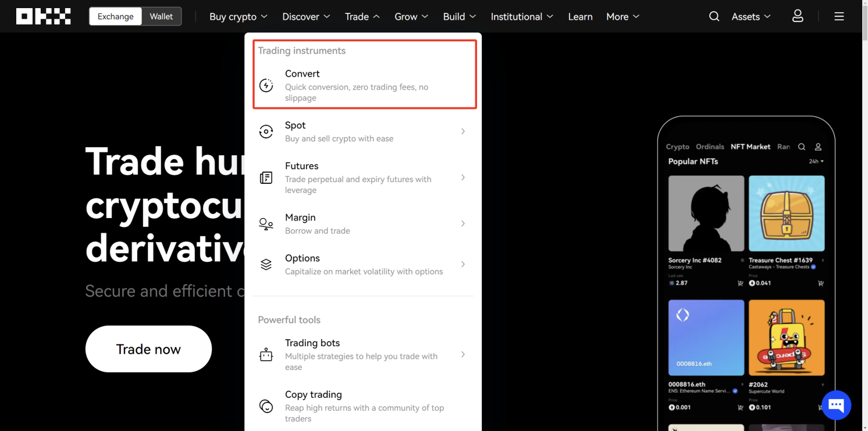
Task: Open the Assets dropdown
Action: (751, 16)
